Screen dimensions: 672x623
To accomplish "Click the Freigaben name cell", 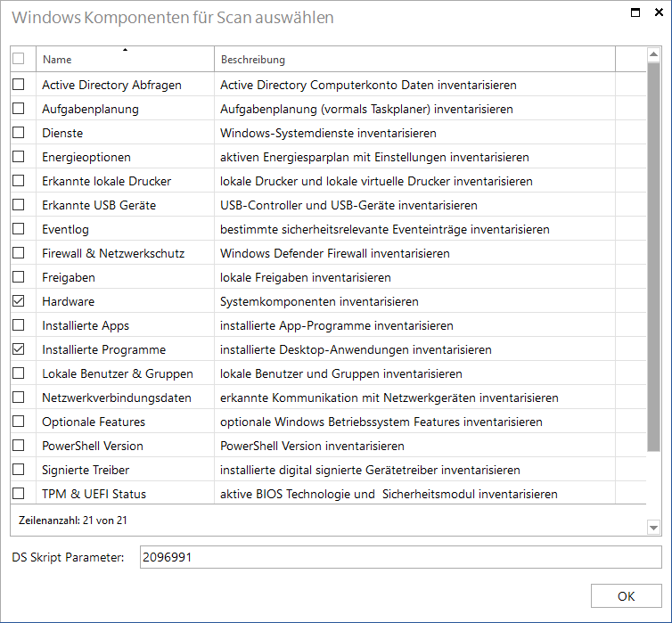I will pyautogui.click(x=68, y=277).
